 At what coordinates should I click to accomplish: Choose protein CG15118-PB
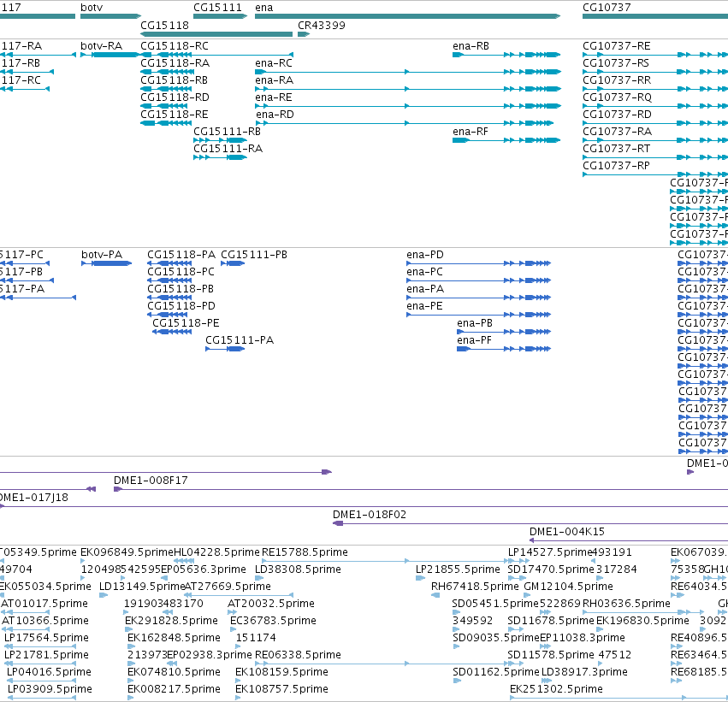[181, 289]
